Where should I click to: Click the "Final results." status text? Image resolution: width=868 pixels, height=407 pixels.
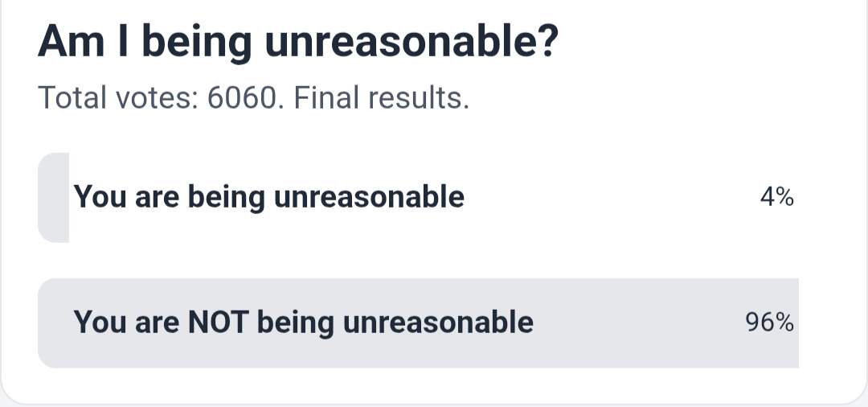tap(381, 98)
